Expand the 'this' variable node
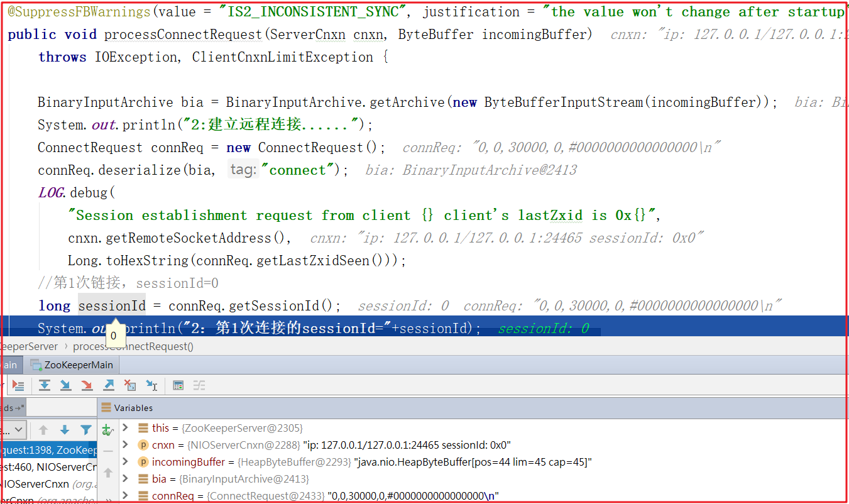Image resolution: width=849 pixels, height=504 pixels. tap(126, 428)
